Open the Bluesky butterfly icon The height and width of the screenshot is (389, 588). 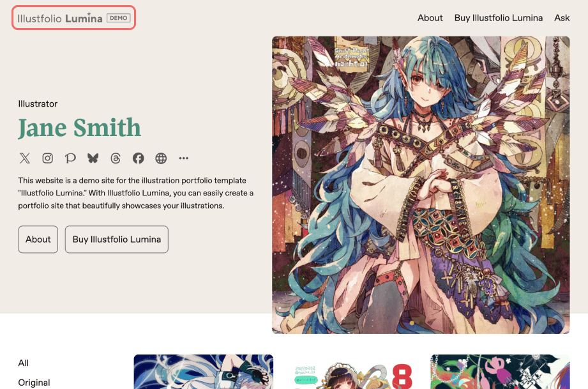coord(93,158)
